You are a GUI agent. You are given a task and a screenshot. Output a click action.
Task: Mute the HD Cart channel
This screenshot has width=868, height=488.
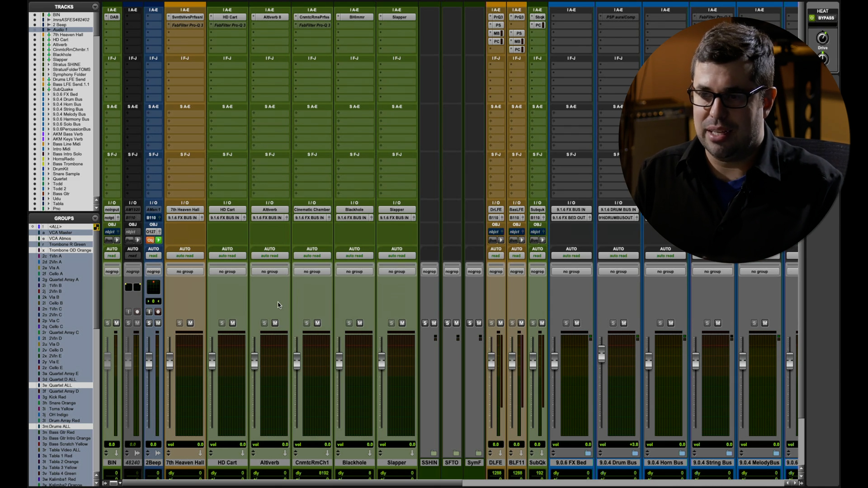click(233, 323)
